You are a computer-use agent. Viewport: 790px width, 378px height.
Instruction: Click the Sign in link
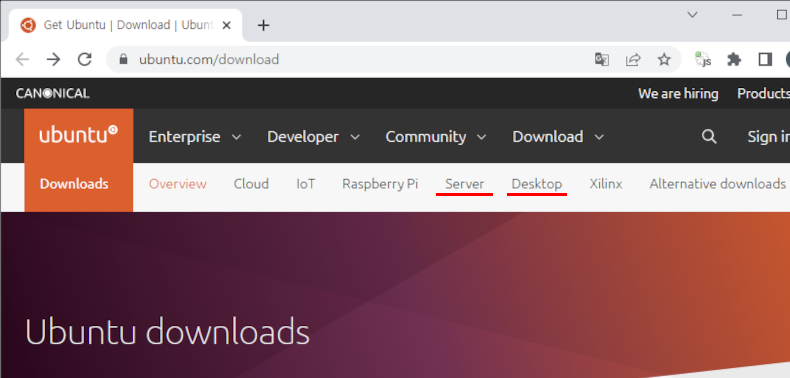click(x=768, y=136)
